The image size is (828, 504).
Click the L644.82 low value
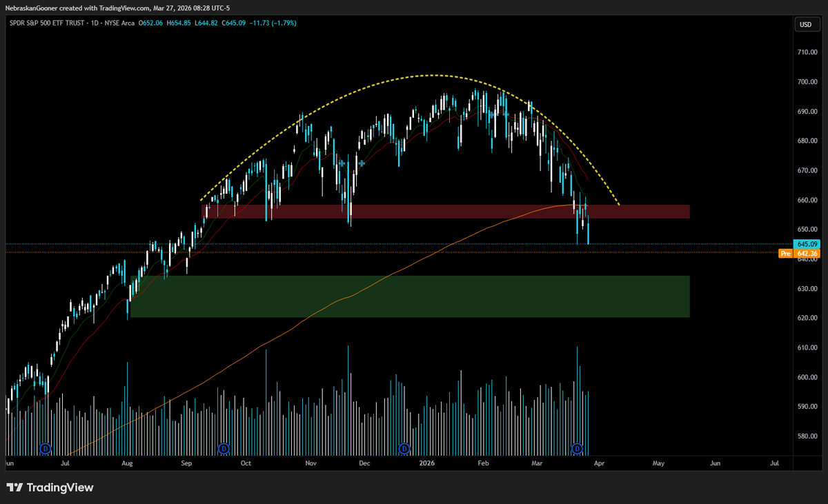(x=207, y=24)
